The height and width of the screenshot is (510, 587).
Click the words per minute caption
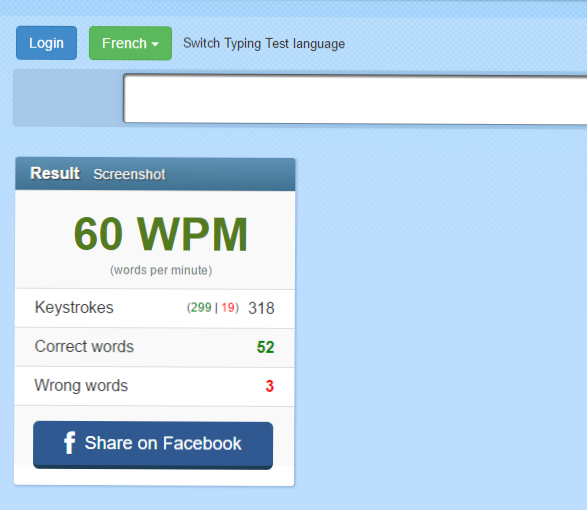161,270
